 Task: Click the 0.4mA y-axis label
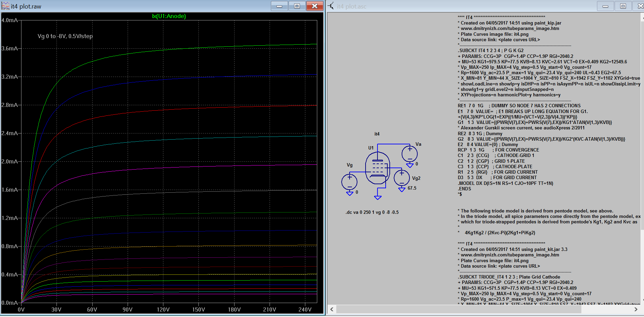tap(10, 274)
